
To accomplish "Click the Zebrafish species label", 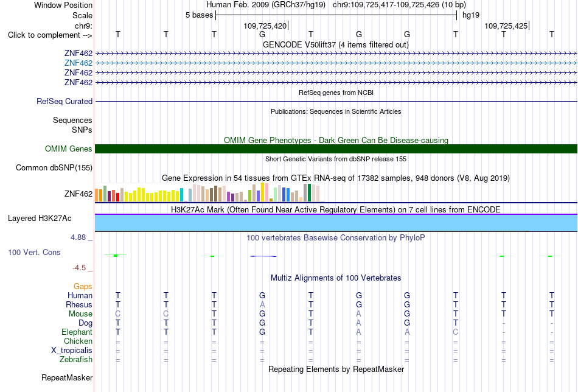I will coord(76,360).
